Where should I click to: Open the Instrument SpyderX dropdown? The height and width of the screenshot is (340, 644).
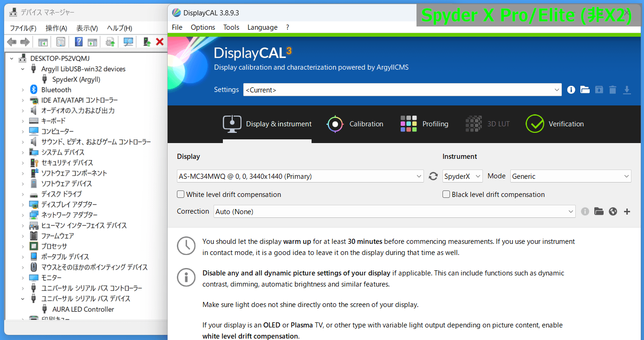coord(462,176)
